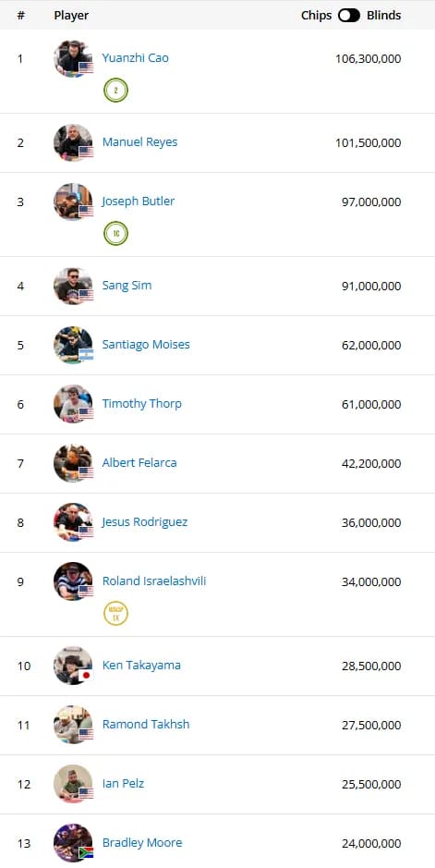The width and height of the screenshot is (435, 868).
Task: Open Timothy Thorp's profile link
Action: click(142, 404)
